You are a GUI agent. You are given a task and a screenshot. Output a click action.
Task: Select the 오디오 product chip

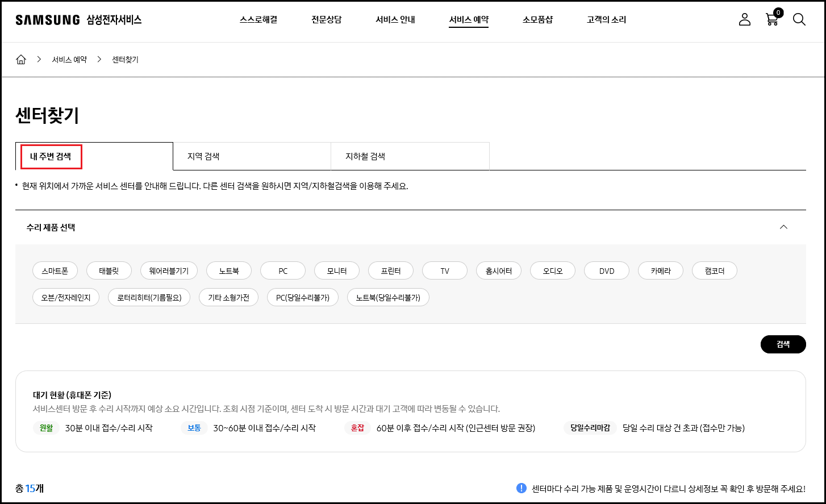click(x=553, y=271)
